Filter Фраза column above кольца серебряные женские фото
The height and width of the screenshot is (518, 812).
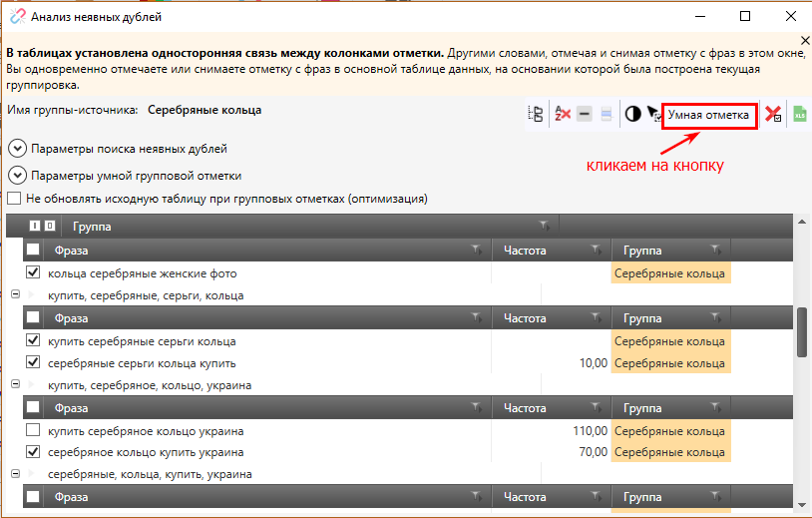click(x=477, y=251)
